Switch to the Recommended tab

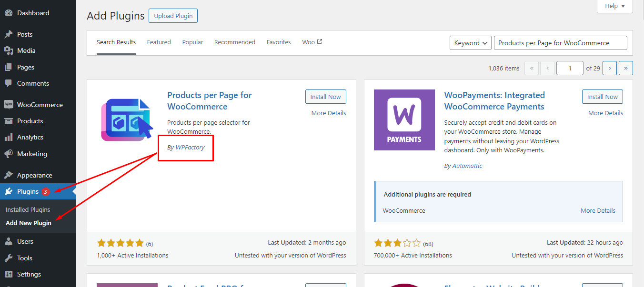click(235, 42)
